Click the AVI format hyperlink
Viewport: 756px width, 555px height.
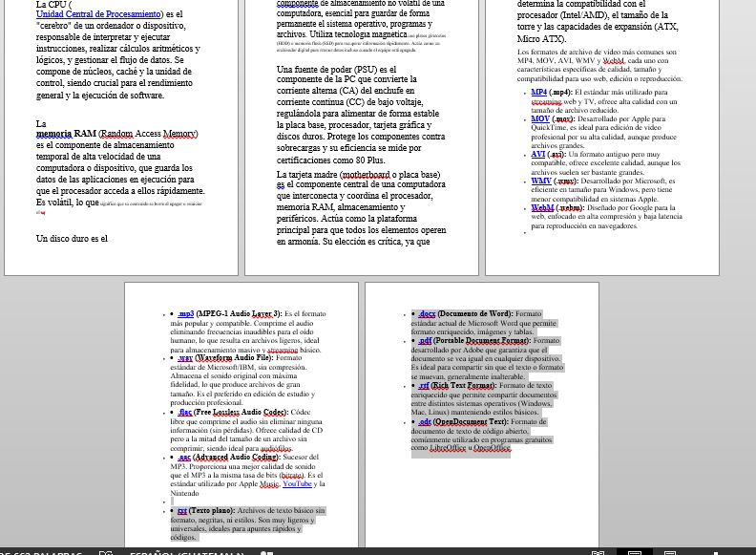[x=538, y=154]
